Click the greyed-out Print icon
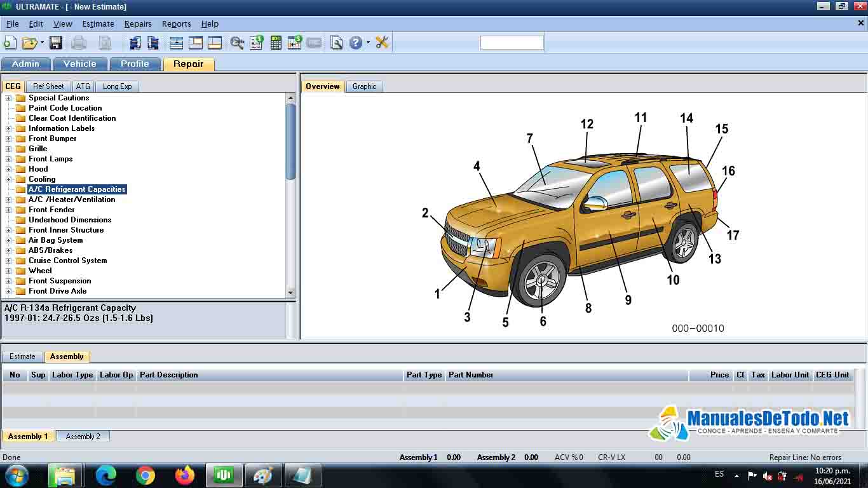 pyautogui.click(x=79, y=43)
